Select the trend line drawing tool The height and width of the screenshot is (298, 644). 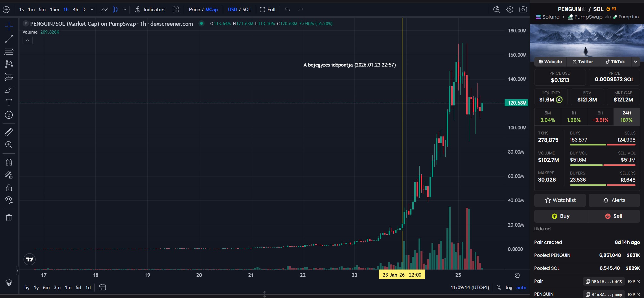tap(9, 39)
